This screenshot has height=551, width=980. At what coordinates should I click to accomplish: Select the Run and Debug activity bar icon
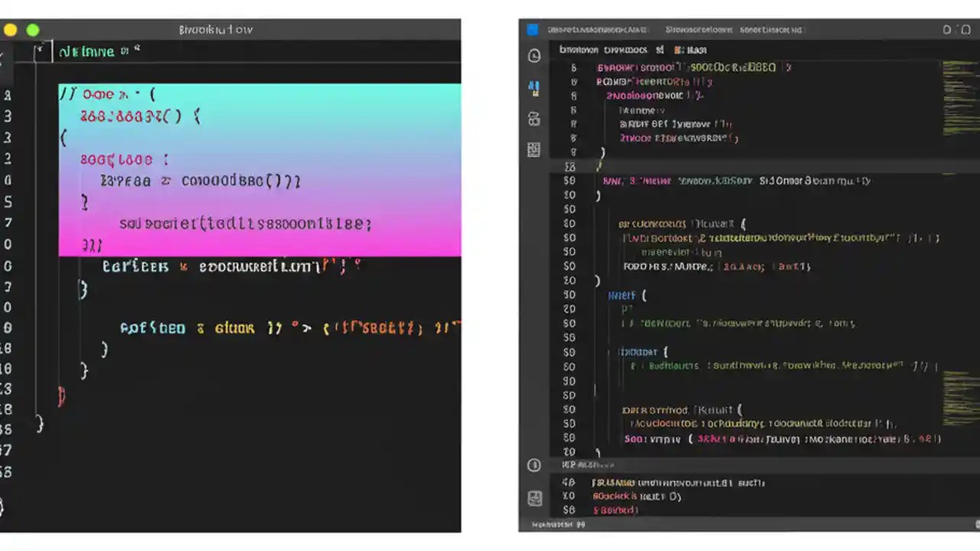(x=534, y=86)
